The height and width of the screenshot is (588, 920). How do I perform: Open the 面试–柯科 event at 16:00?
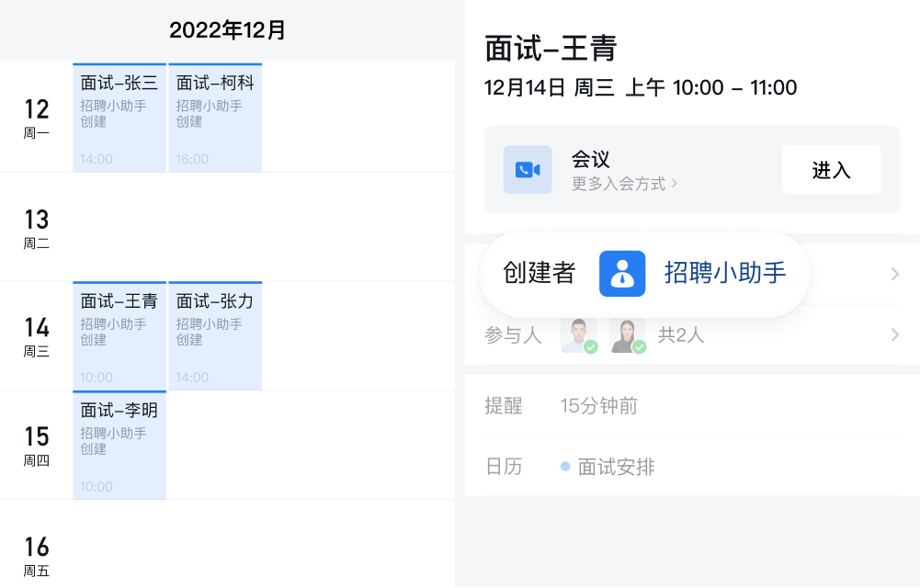(214, 117)
